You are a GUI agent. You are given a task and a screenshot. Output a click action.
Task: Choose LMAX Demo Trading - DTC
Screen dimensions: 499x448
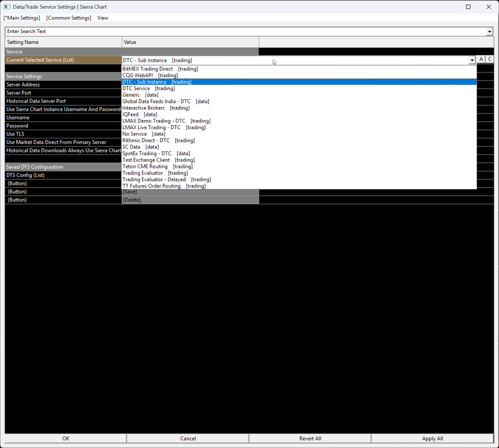[299, 121]
